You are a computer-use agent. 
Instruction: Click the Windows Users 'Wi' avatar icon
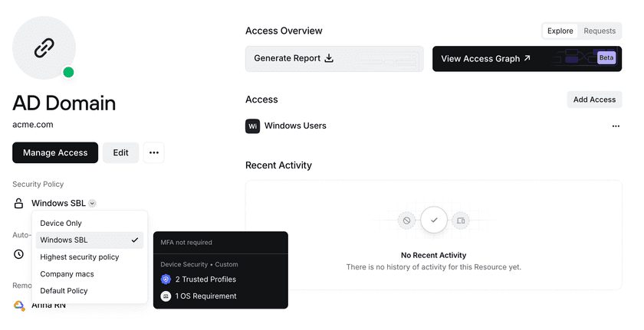pyautogui.click(x=252, y=126)
